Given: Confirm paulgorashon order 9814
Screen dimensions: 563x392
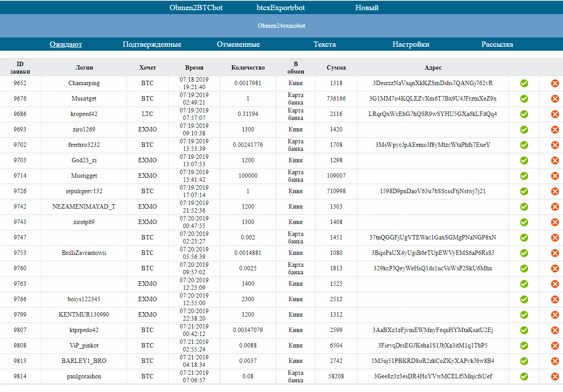Looking at the screenshot, I should 524,377.
